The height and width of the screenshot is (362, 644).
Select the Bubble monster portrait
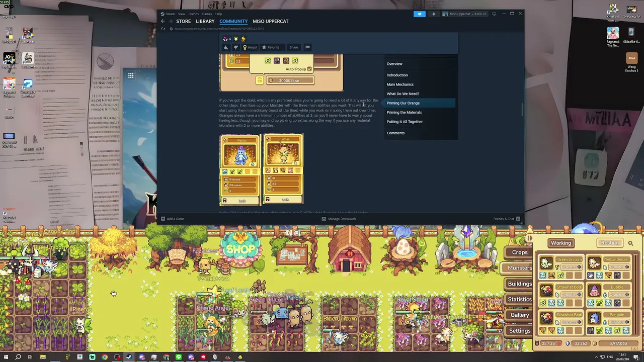594,291
